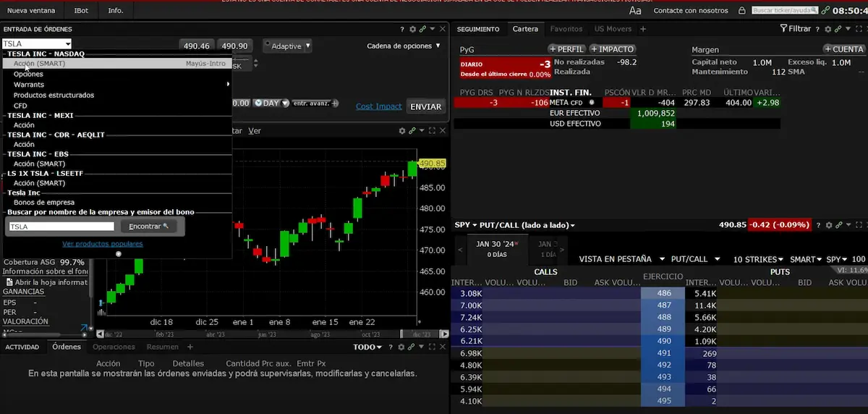
Task: Click the Aa font size icon
Action: click(635, 11)
